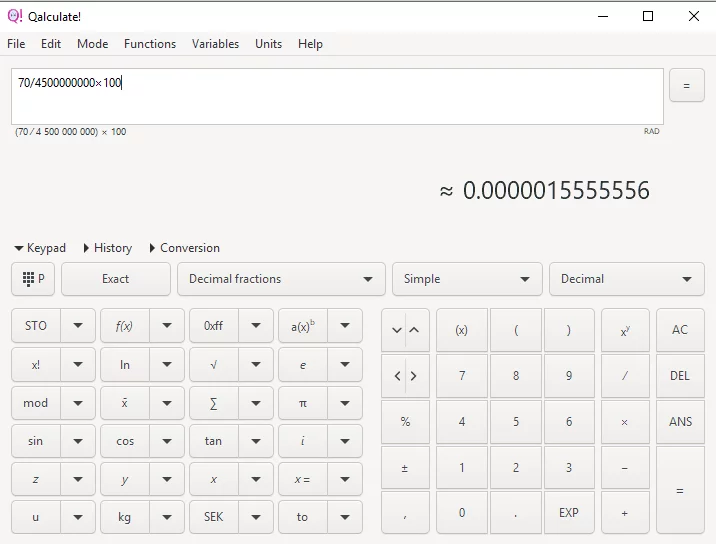
Task: Click the plus-minus ± button
Action: [x=405, y=468]
